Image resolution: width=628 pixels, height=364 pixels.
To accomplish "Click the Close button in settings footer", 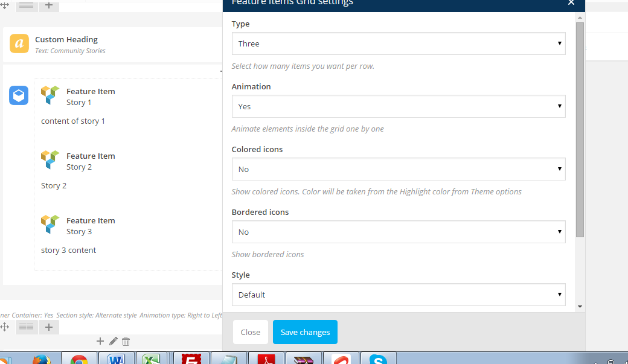I will pos(250,332).
